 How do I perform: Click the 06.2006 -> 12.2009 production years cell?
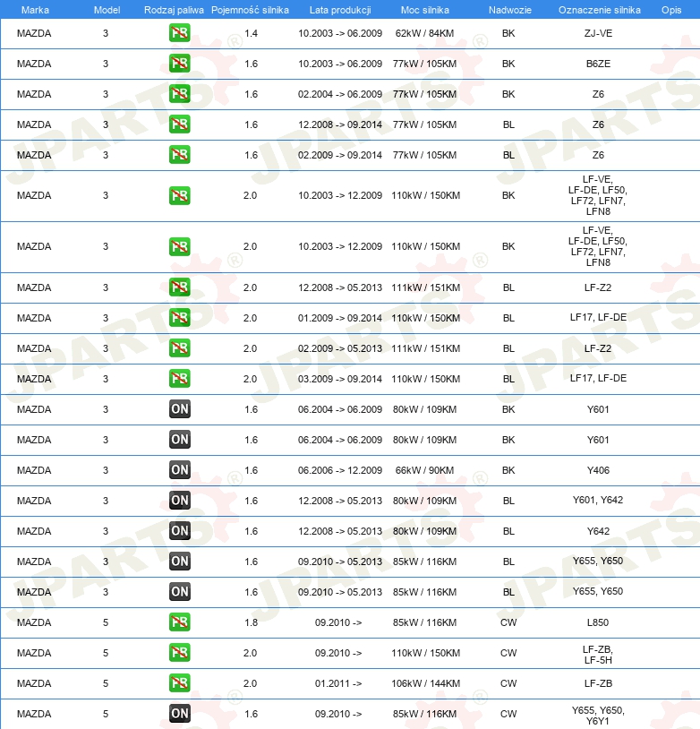[x=340, y=470]
